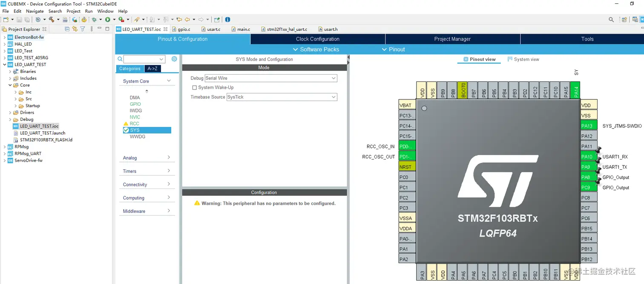Expand the Pinout dropdown menu
The height and width of the screenshot is (284, 644).
tap(394, 49)
